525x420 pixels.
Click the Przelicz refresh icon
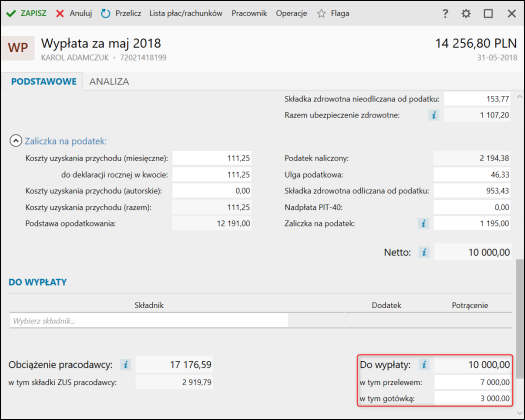105,13
